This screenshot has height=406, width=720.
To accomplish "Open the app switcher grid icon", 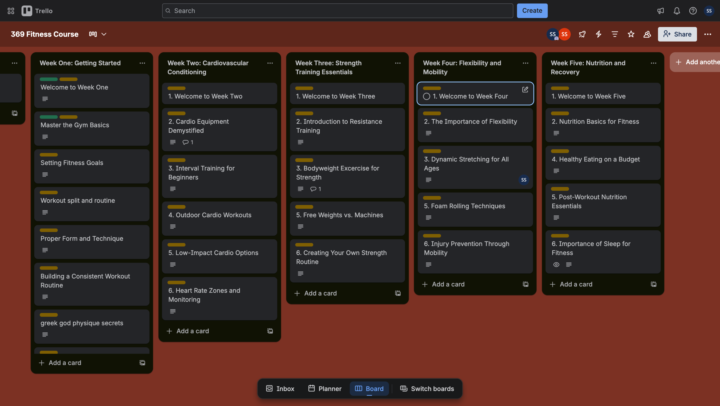I will pos(9,10).
